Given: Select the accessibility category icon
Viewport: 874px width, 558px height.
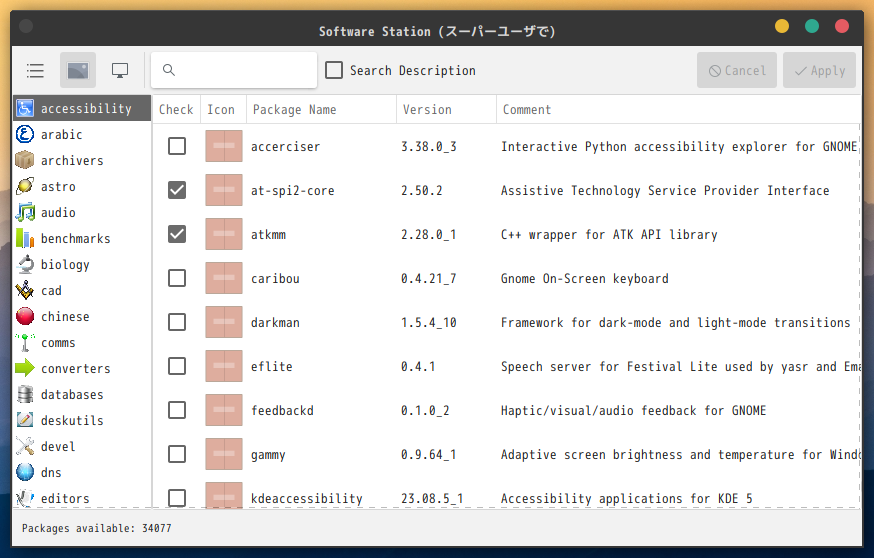Looking at the screenshot, I should click(25, 108).
